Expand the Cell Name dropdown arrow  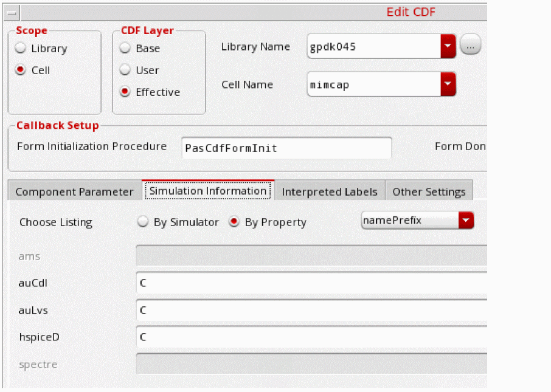[x=448, y=84]
